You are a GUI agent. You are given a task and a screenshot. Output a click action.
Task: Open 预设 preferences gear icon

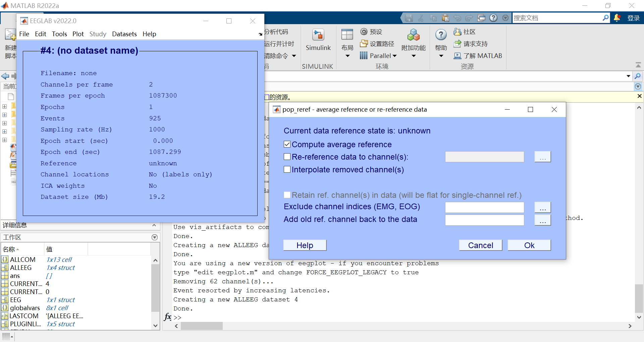tap(364, 32)
